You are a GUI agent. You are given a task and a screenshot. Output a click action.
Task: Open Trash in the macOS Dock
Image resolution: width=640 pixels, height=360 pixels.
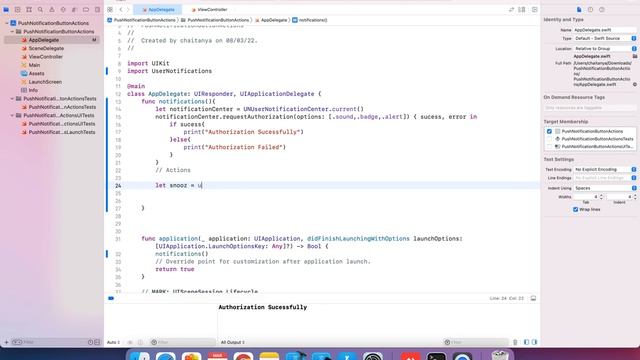[500, 354]
